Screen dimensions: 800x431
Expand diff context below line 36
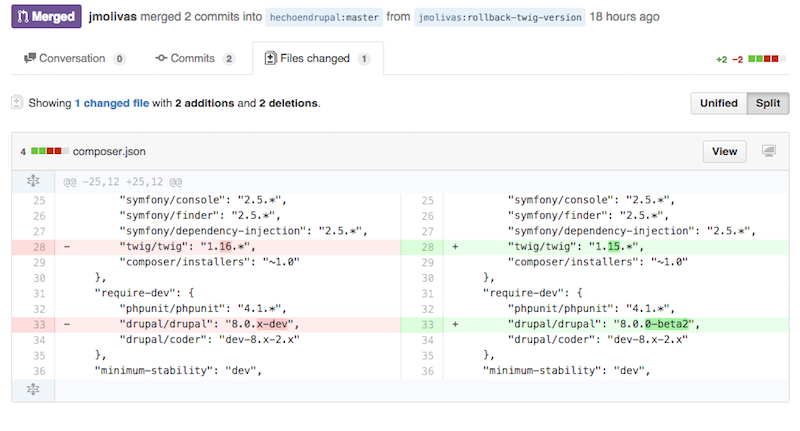pyautogui.click(x=33, y=389)
